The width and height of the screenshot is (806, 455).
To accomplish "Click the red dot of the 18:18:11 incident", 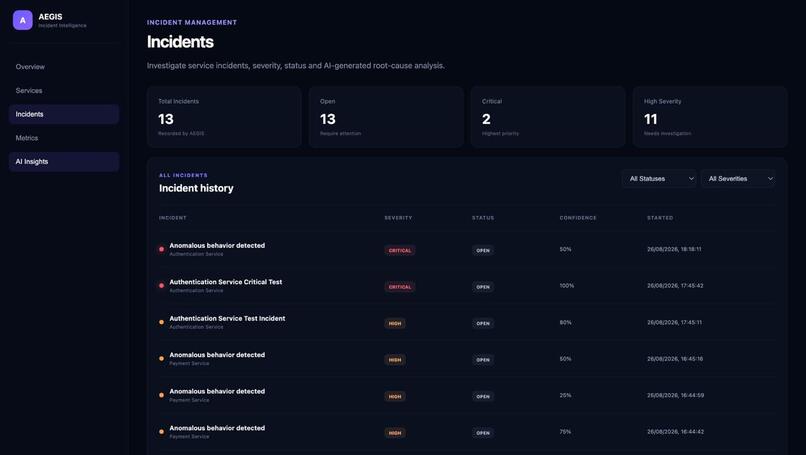I will pyautogui.click(x=161, y=249).
